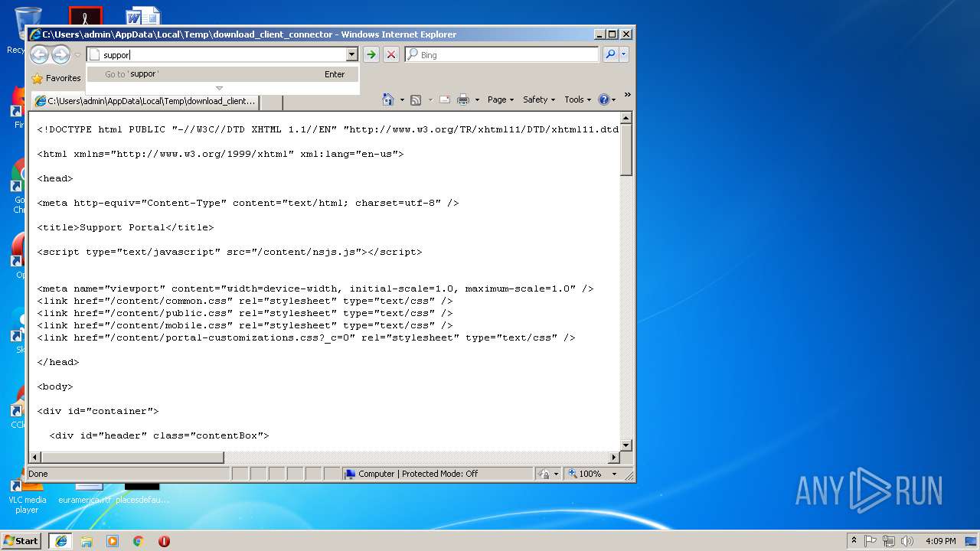Click the vertical scrollbar thumb
The height and width of the screenshot is (551, 980).
pos(626,150)
